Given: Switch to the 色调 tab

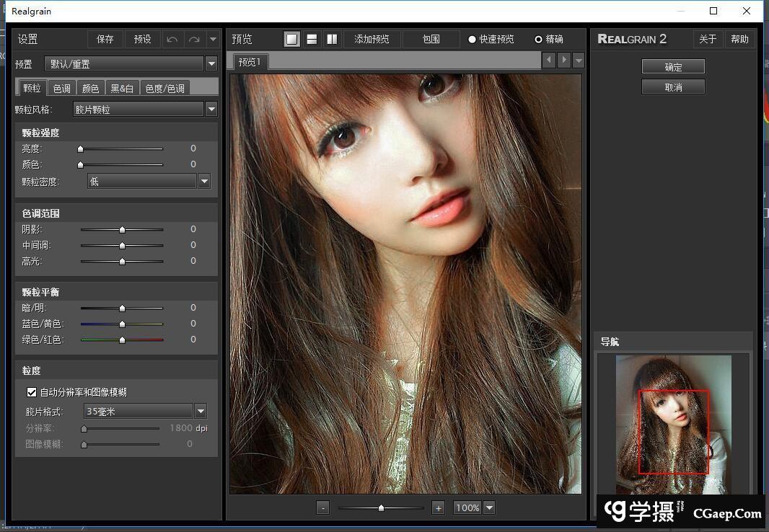Looking at the screenshot, I should tap(61, 88).
